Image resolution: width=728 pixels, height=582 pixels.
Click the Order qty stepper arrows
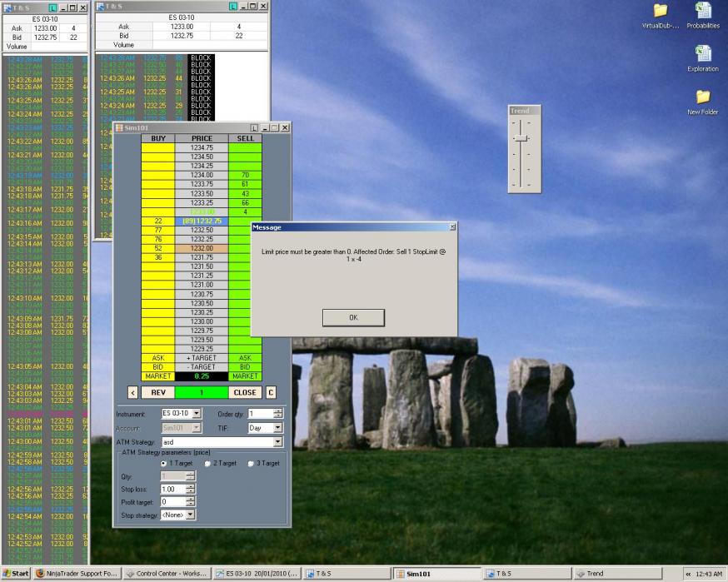tap(277, 413)
